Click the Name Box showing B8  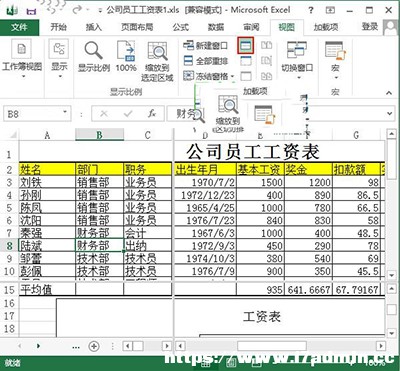(37, 114)
